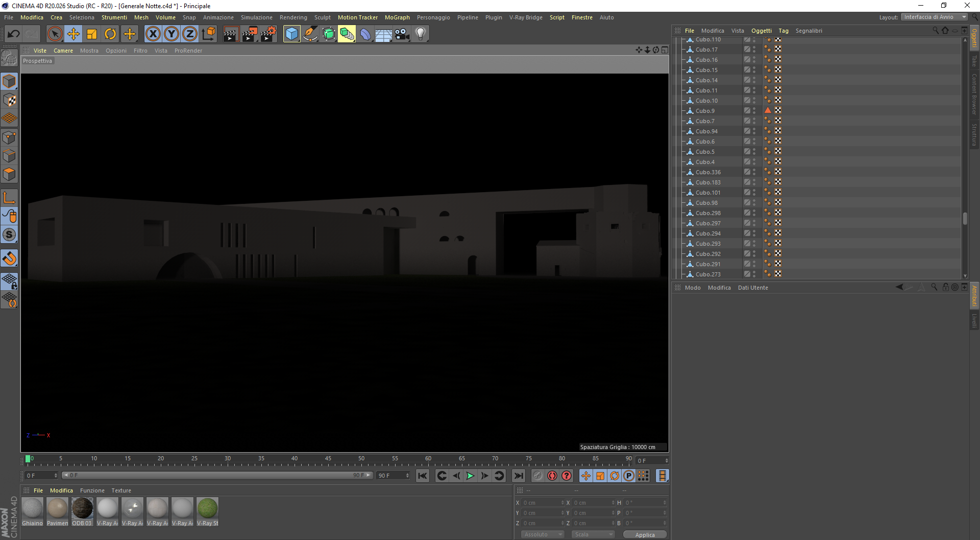980x540 pixels.
Task: Click the Object Manager vertical scrollbar
Action: coord(965,218)
